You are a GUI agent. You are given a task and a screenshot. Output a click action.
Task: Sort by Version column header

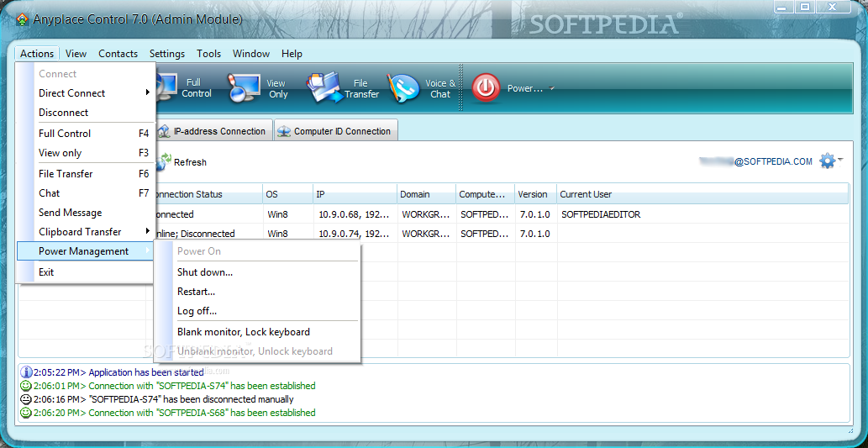click(x=536, y=194)
